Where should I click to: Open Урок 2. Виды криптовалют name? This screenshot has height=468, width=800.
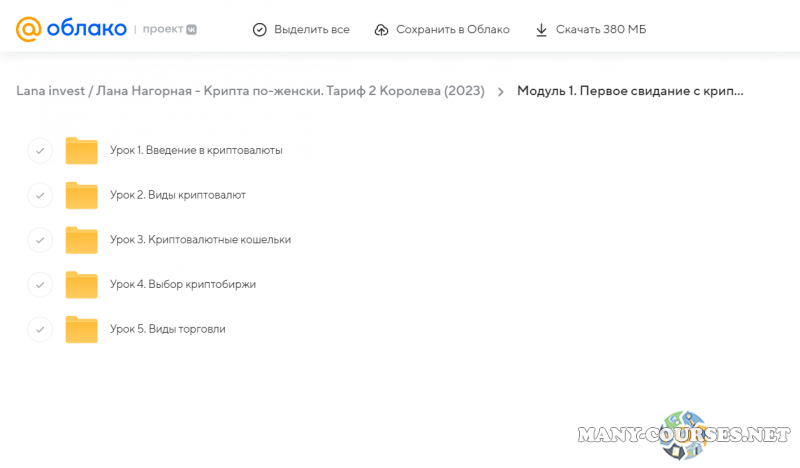coord(177,195)
